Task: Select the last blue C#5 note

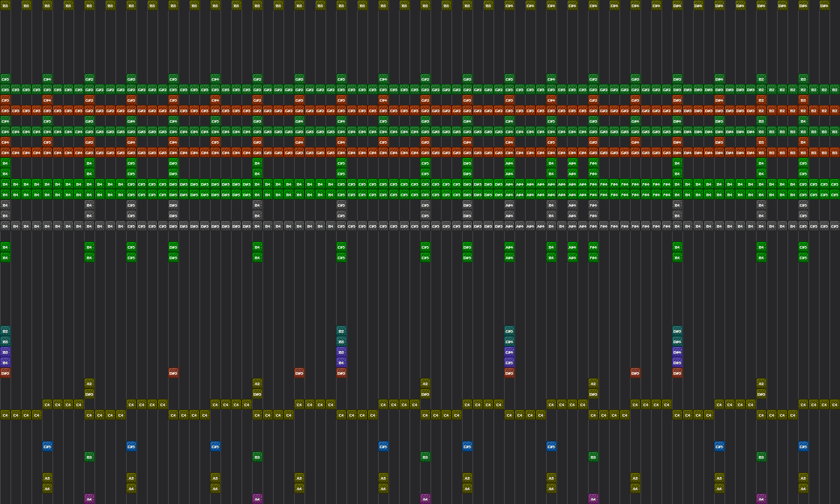Action: click(x=803, y=446)
